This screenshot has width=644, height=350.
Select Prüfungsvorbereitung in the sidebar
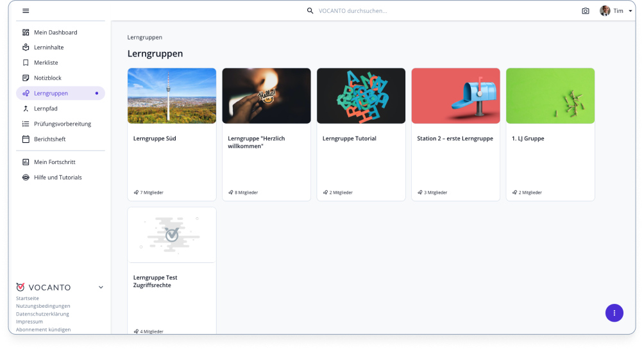click(62, 124)
